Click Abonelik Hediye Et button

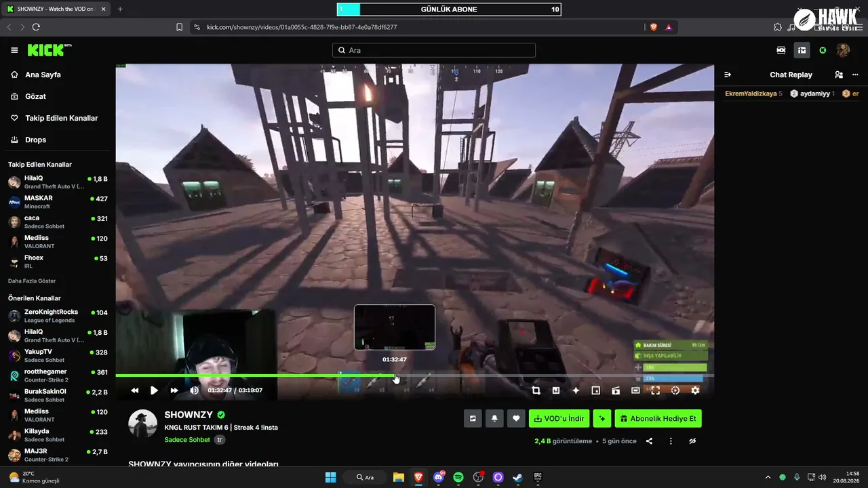click(x=658, y=419)
